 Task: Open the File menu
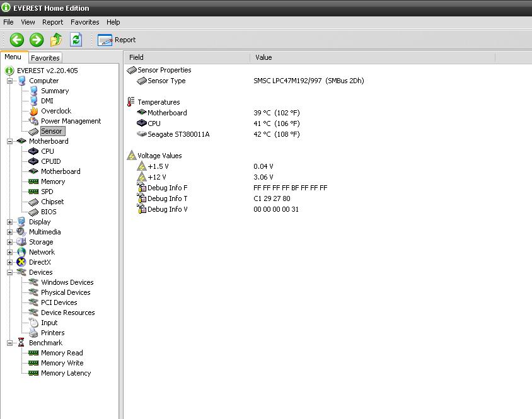pyautogui.click(x=8, y=22)
